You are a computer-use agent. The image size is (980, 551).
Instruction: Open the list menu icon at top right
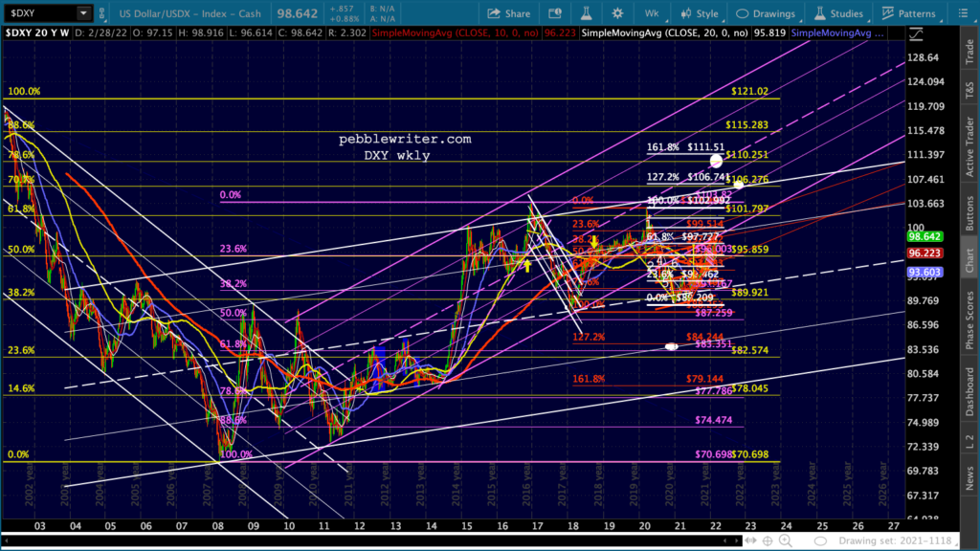[963, 13]
